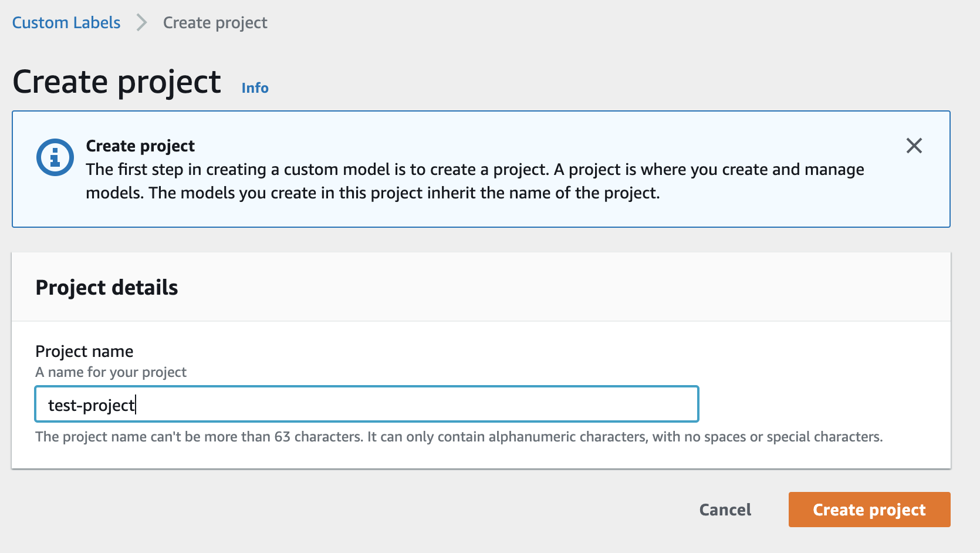The height and width of the screenshot is (553, 980).
Task: Click the Project name field label
Action: pyautogui.click(x=85, y=351)
